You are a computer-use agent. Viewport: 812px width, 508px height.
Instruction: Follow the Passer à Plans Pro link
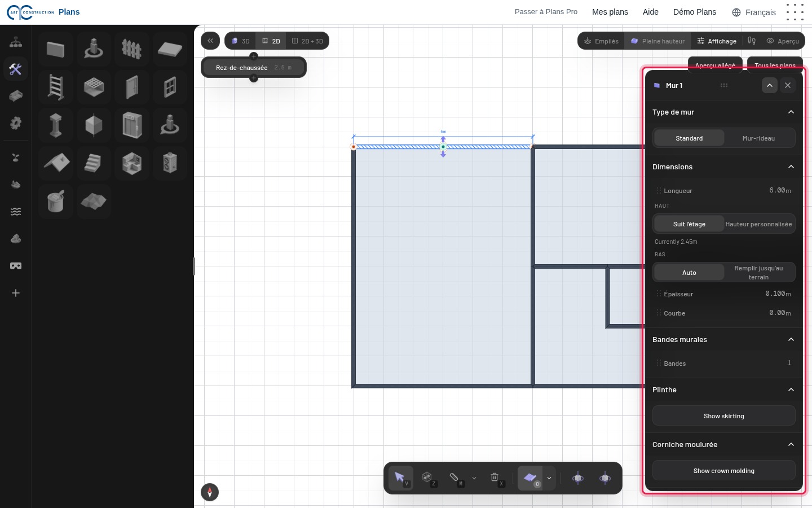coord(546,12)
